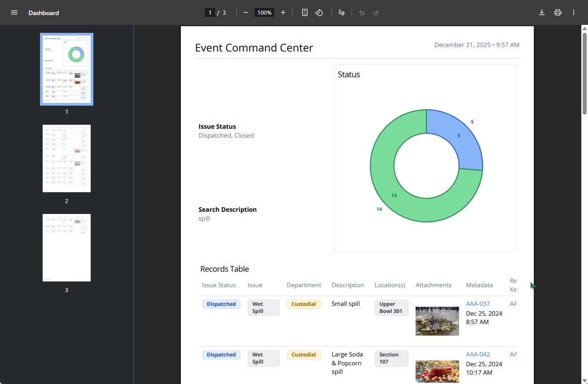
Task: Open the AAA-042 record link
Action: (478, 355)
